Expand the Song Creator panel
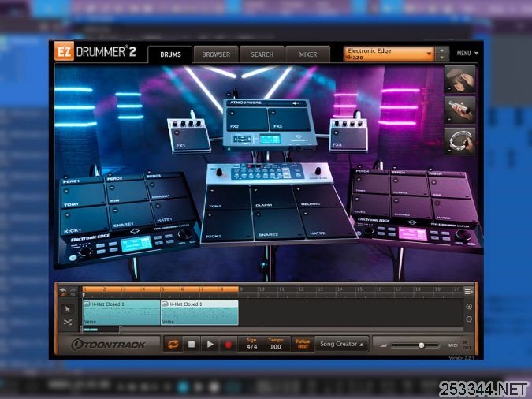Viewport: 532px width, 399px height. pos(341,345)
